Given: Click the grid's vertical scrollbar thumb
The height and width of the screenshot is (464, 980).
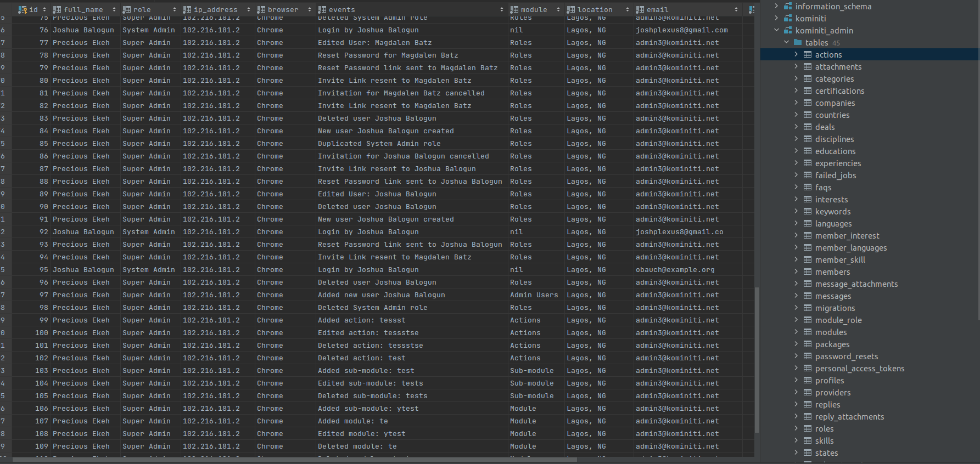Looking at the screenshot, I should [757, 359].
